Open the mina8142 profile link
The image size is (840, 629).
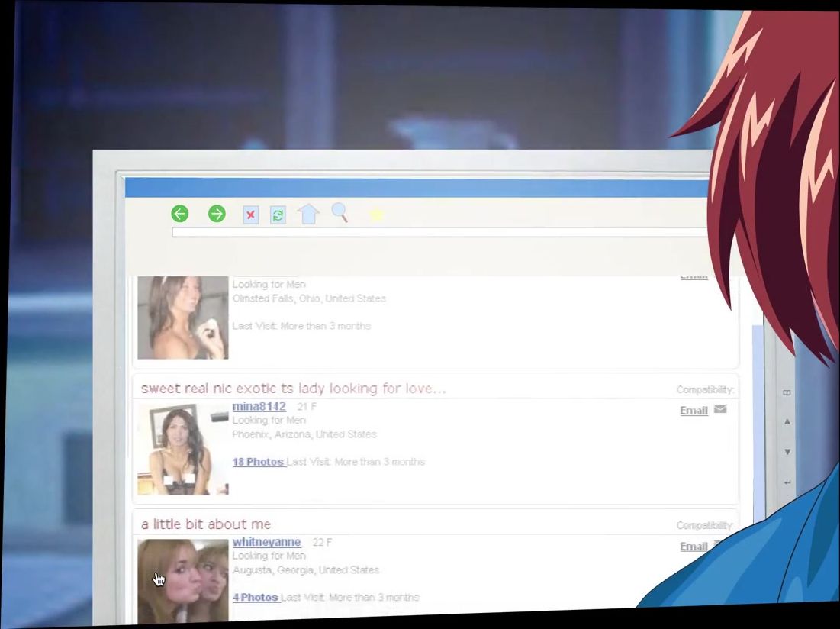259,407
